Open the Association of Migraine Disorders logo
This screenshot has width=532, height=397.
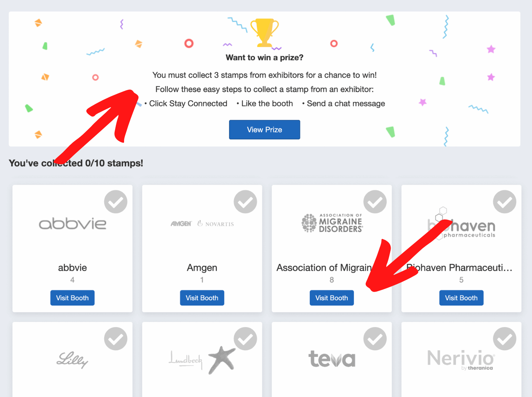pos(332,223)
